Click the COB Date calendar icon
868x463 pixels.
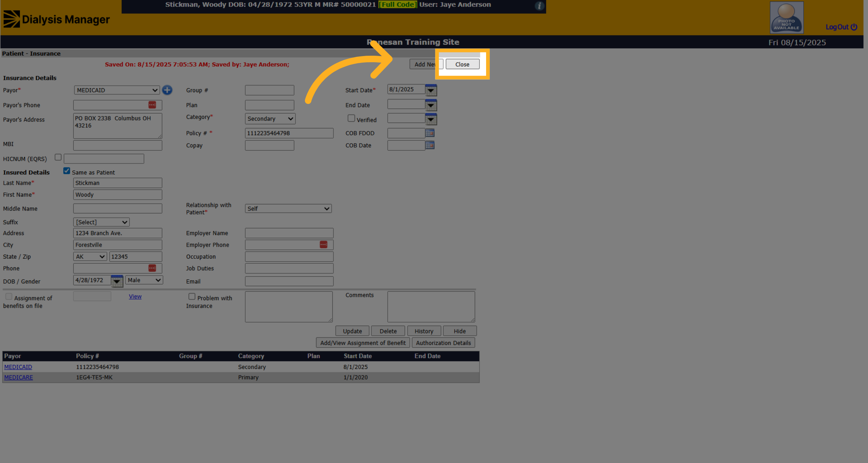click(430, 145)
